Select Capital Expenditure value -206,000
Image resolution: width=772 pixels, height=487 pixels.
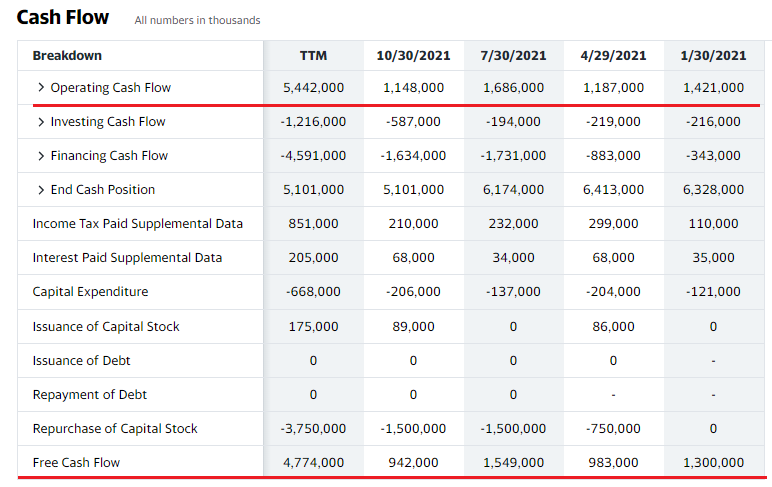413,292
